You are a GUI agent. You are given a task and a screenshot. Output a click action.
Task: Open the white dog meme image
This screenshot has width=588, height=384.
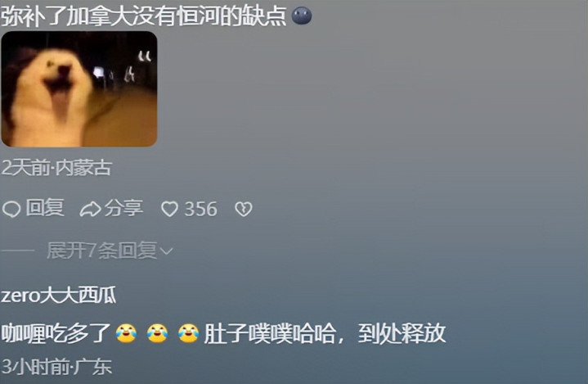[x=79, y=89]
